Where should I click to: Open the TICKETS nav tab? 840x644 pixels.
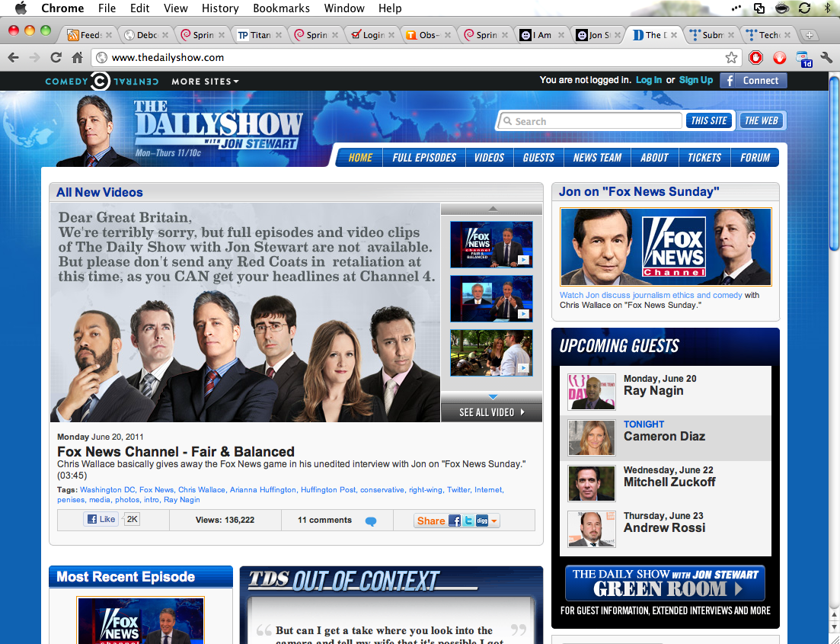(x=704, y=158)
